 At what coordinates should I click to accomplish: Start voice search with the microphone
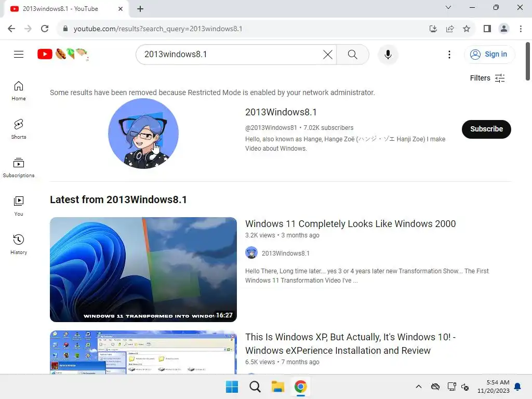(388, 54)
